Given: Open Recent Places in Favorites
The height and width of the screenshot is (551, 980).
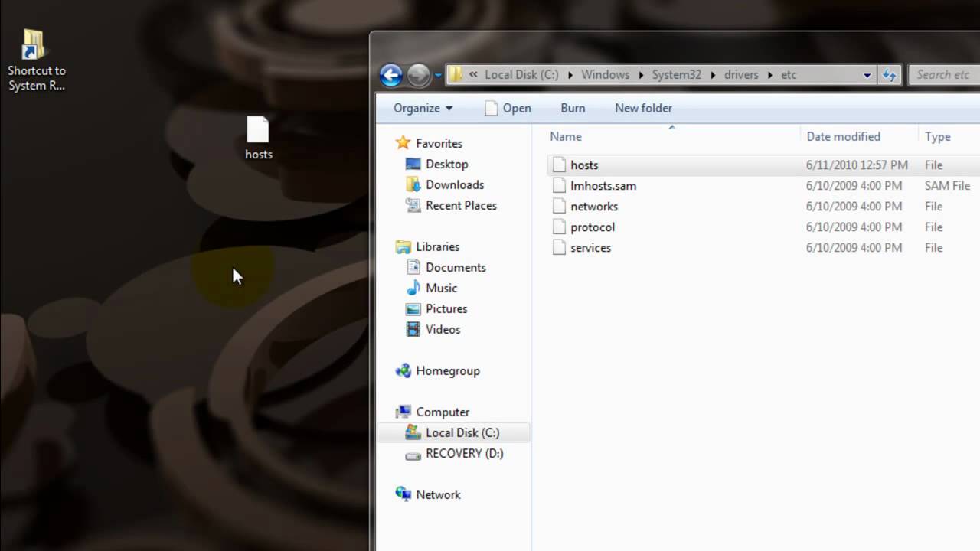Looking at the screenshot, I should point(461,205).
